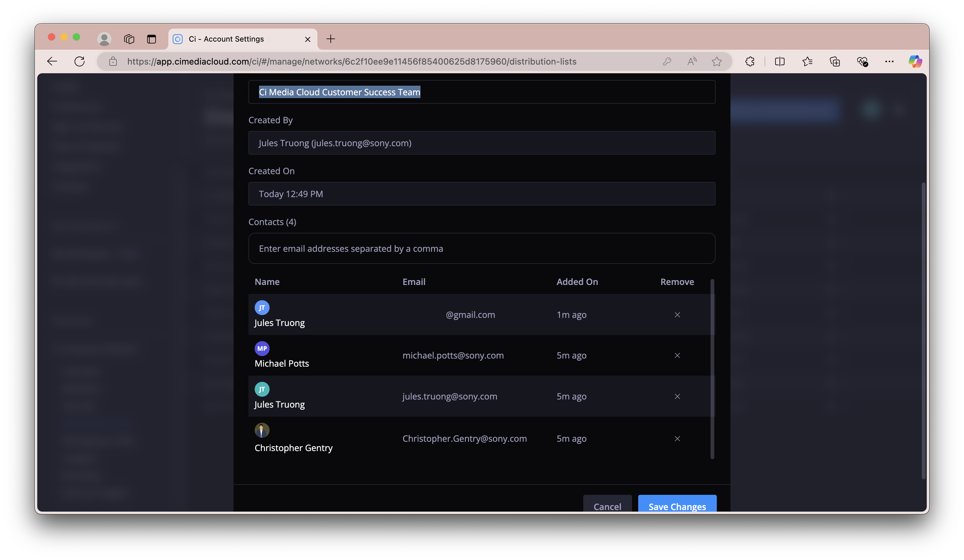Activate the Read aloud icon
964x560 pixels.
click(x=692, y=61)
